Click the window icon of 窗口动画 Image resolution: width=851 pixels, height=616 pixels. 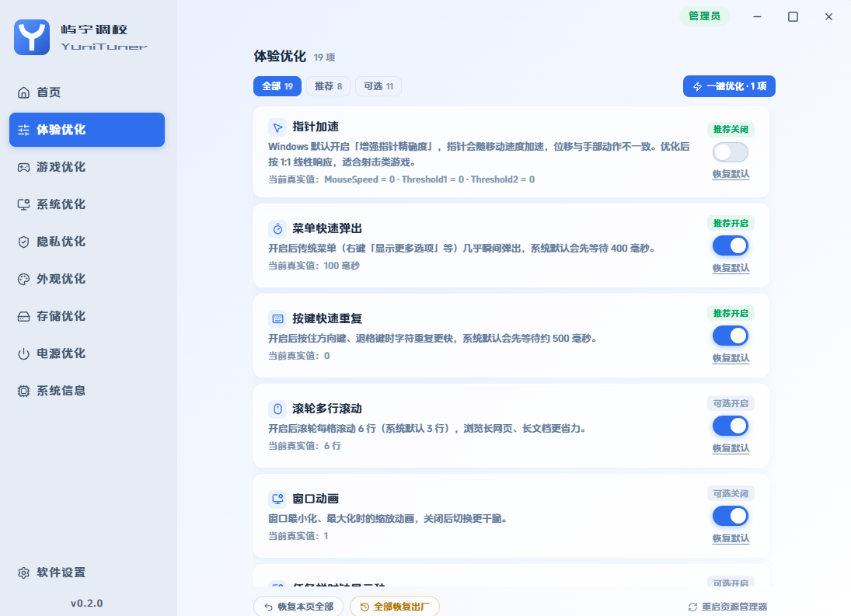[277, 499]
